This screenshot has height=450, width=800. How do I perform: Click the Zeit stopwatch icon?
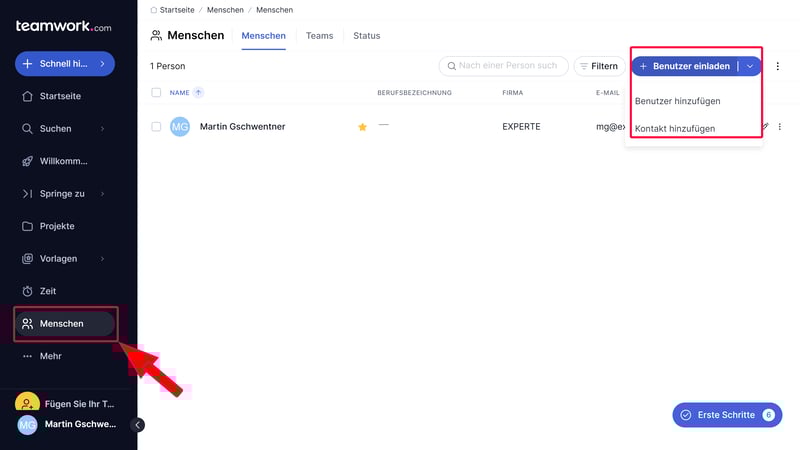(28, 291)
